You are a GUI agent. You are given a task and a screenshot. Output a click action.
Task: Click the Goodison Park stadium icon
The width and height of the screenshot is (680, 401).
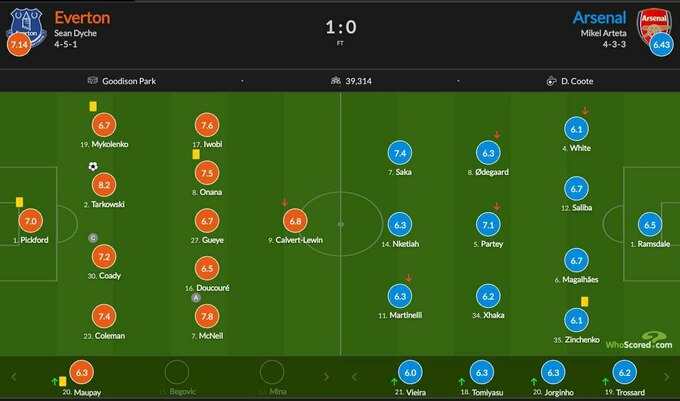coord(93,81)
